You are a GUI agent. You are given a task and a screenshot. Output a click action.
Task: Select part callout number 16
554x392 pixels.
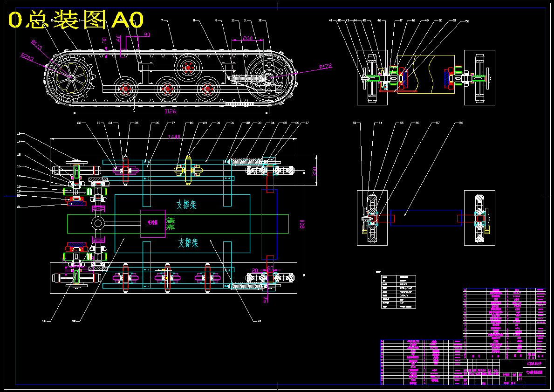click(x=19, y=166)
